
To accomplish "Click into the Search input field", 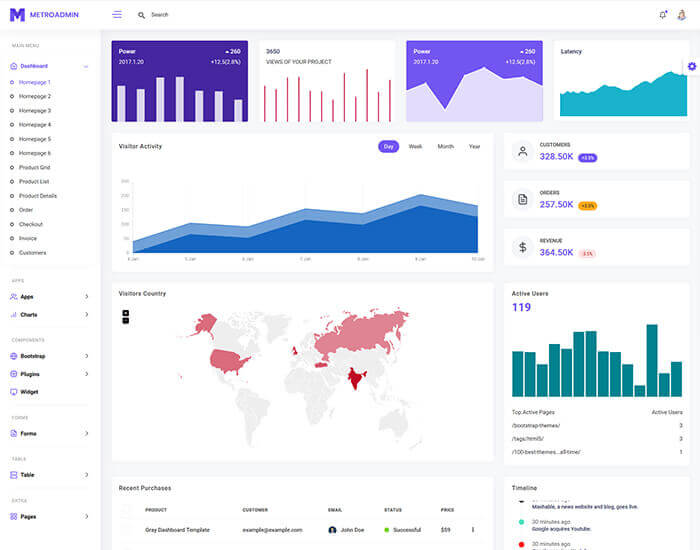I will pyautogui.click(x=200, y=15).
